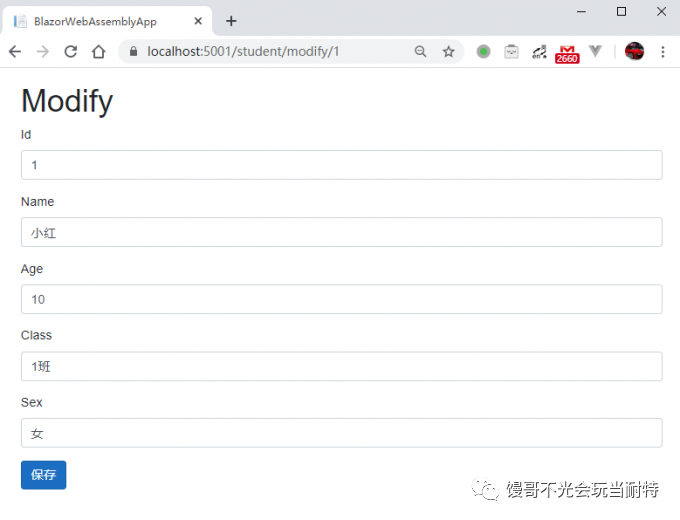Screen dimensions: 680x520
Task: Open the Chrome three-dot menu
Action: (x=663, y=52)
